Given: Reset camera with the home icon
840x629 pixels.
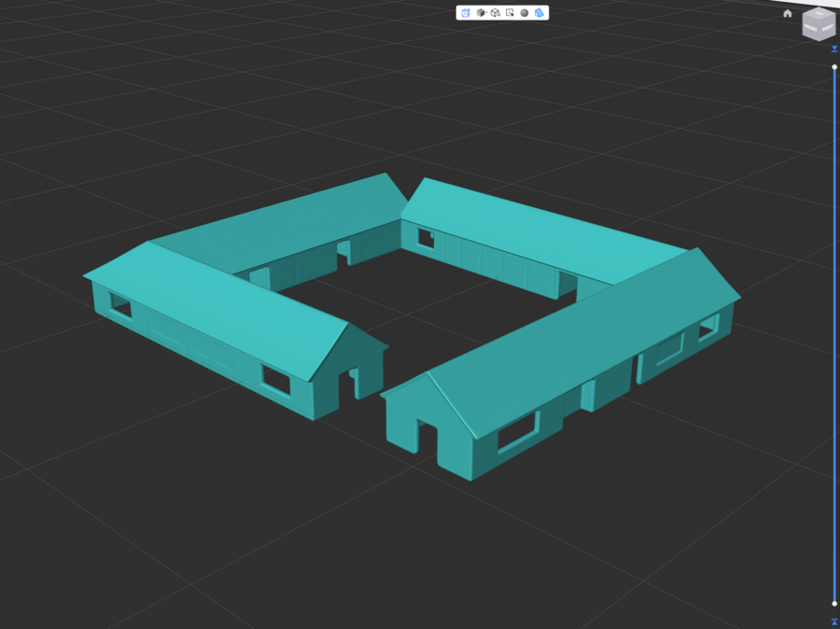Looking at the screenshot, I should click(788, 13).
